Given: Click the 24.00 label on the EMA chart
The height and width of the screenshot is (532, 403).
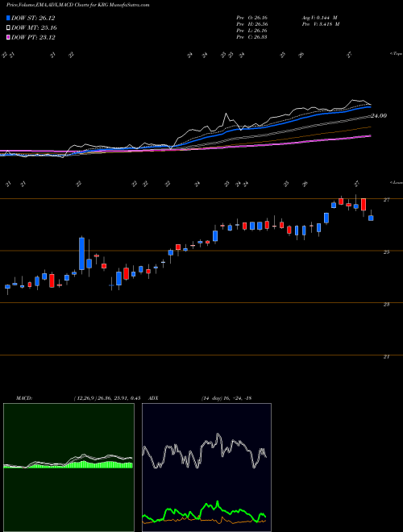Looking at the screenshot, I should (x=379, y=116).
